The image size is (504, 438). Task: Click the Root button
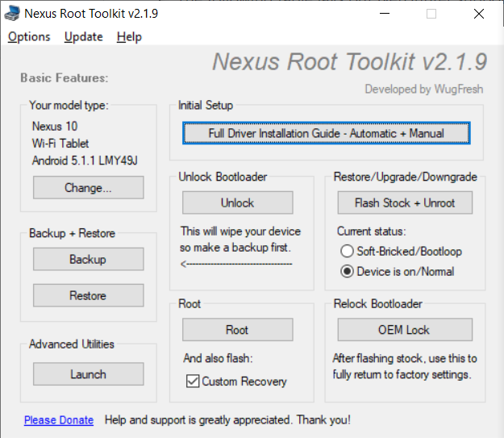(238, 330)
